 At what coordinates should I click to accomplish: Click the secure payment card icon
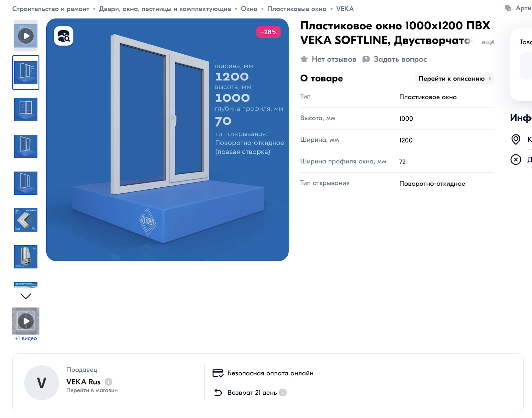click(x=218, y=373)
